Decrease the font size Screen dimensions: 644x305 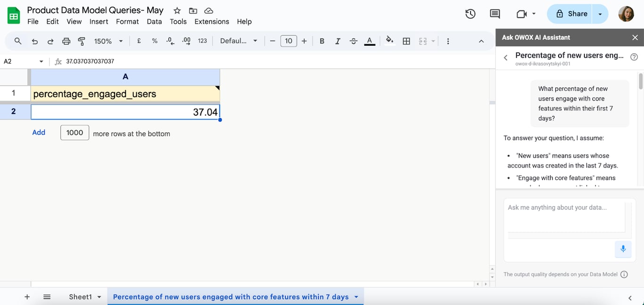point(272,41)
